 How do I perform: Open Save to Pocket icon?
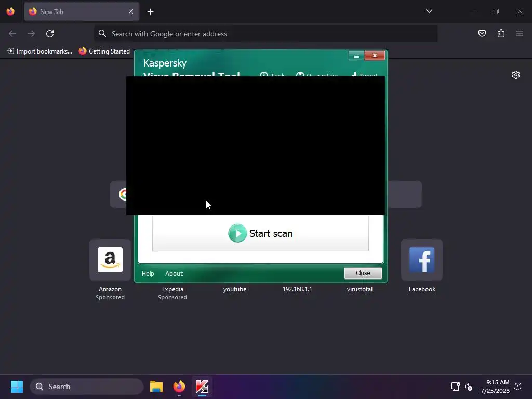[x=482, y=33]
